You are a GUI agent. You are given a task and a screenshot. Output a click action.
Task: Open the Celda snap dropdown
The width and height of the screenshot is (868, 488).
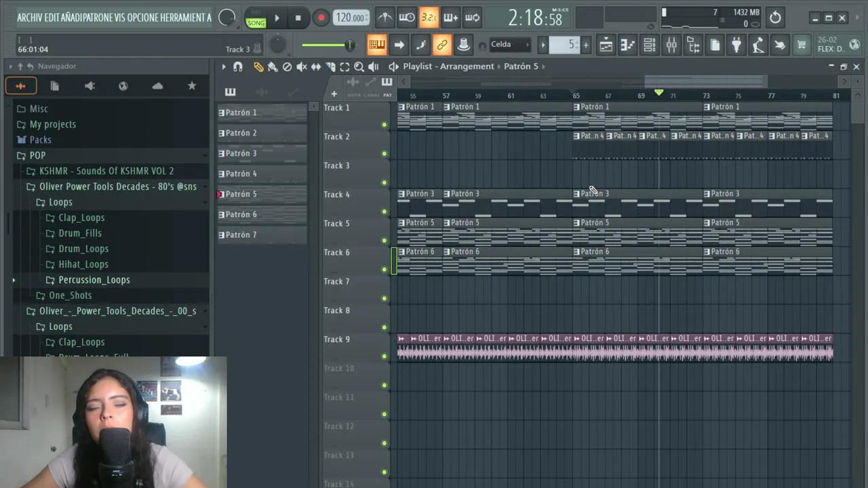coord(510,45)
